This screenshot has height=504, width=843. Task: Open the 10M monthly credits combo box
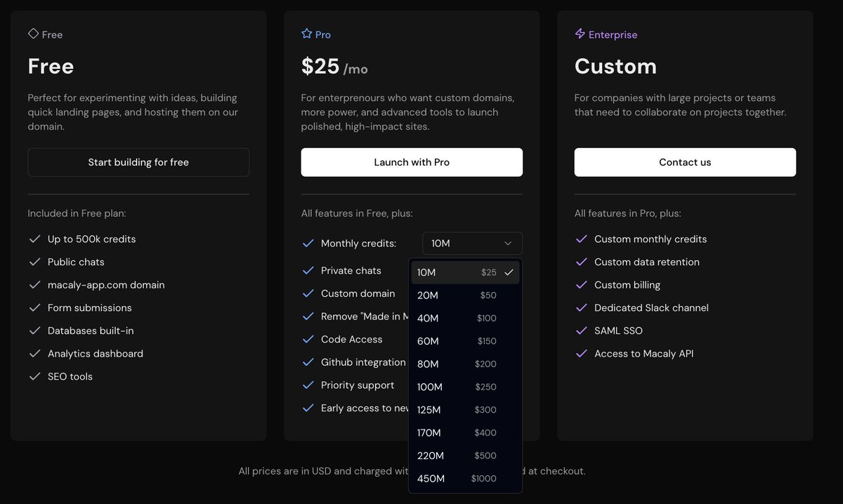(472, 244)
